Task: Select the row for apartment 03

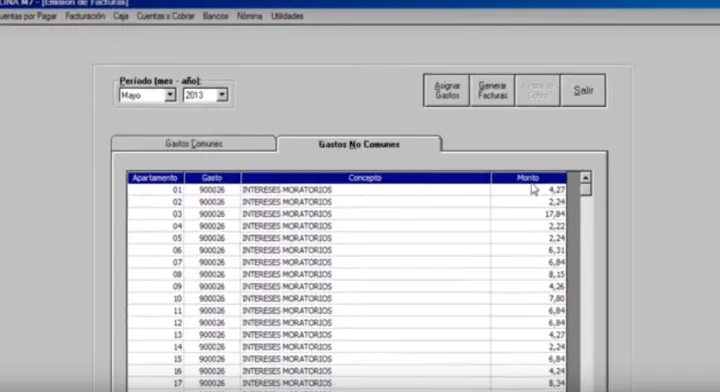Action: [x=347, y=214]
